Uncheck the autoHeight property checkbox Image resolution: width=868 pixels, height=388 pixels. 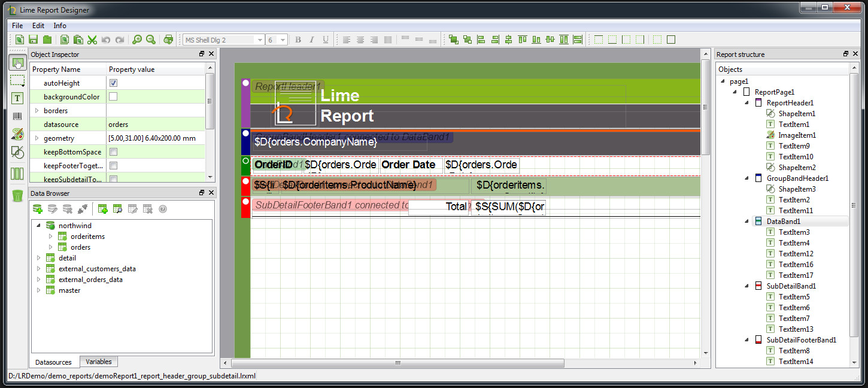(114, 83)
